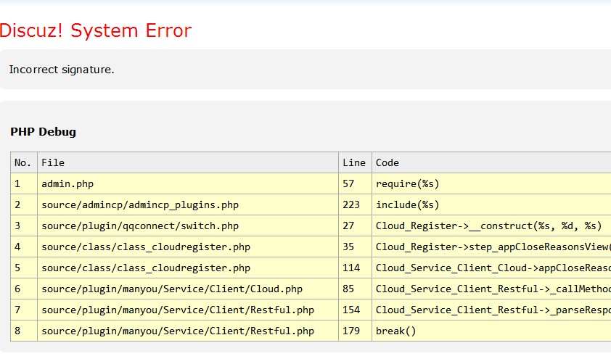Screen dimensions: 611x364
Task: Click the 'PHP Debug' section title
Action: click(x=44, y=131)
